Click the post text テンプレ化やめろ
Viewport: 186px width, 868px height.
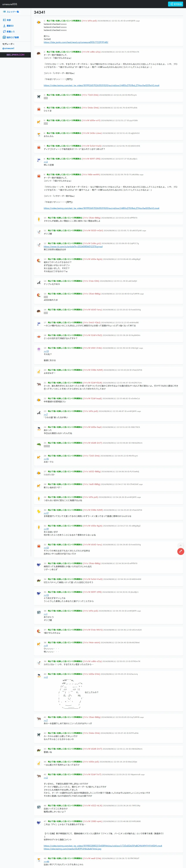coord(52,284)
